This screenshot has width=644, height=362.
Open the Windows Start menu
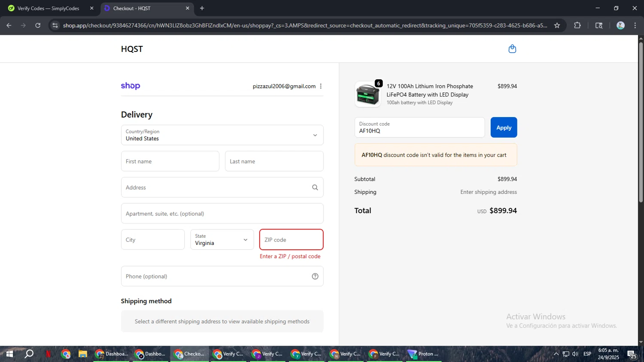pyautogui.click(x=9, y=354)
